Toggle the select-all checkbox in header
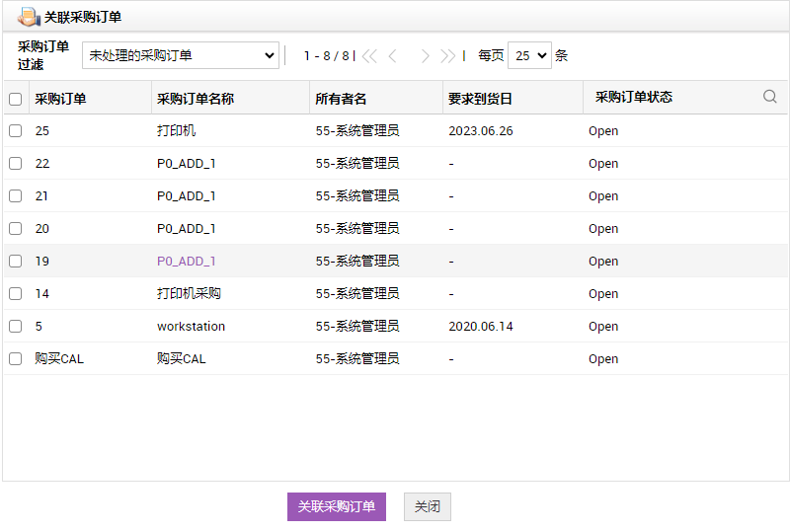Viewport: 790px width, 532px height. (x=15, y=99)
